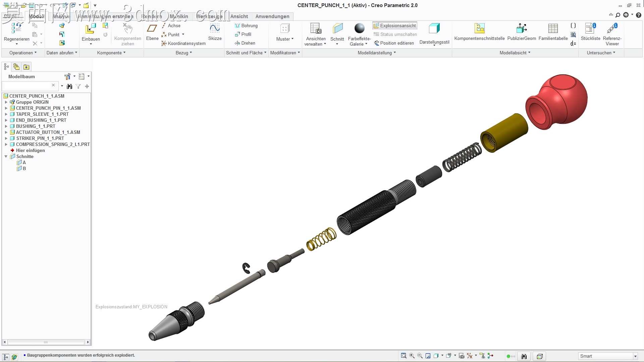Open Untersuchen group label
The width and height of the screenshot is (644, 362).
601,53
